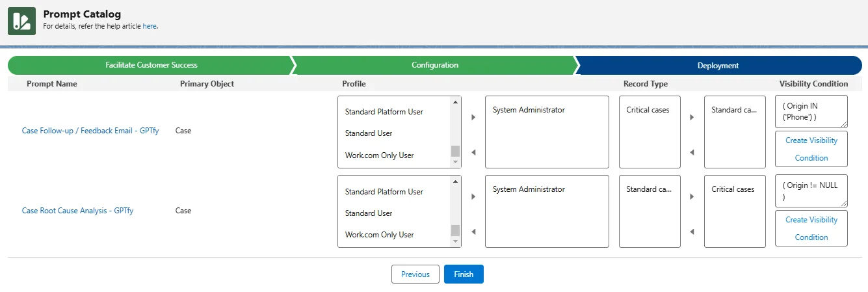Open Case Follow-up / Feedback Email prompt link

click(90, 131)
